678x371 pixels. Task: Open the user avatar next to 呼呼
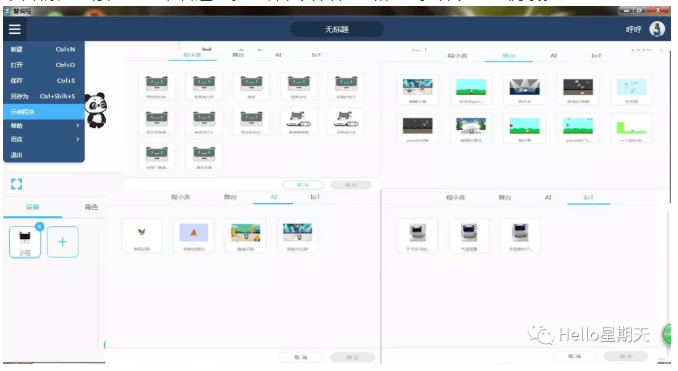[657, 29]
